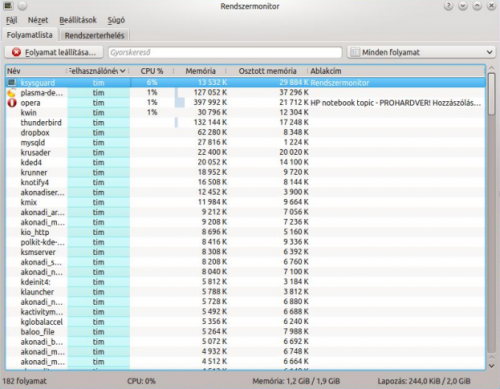Click the 397 992 K memory value
The image size is (500, 389).
click(x=210, y=102)
